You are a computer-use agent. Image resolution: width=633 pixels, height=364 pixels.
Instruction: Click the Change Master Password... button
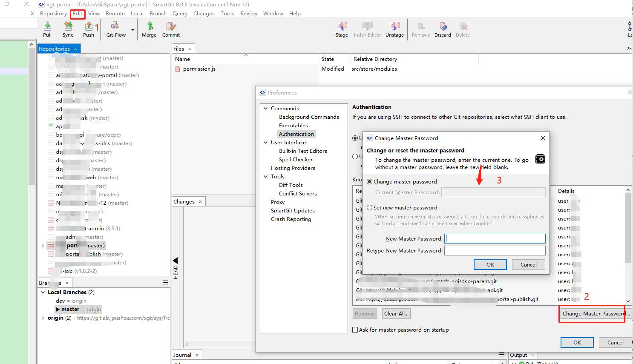coord(595,314)
